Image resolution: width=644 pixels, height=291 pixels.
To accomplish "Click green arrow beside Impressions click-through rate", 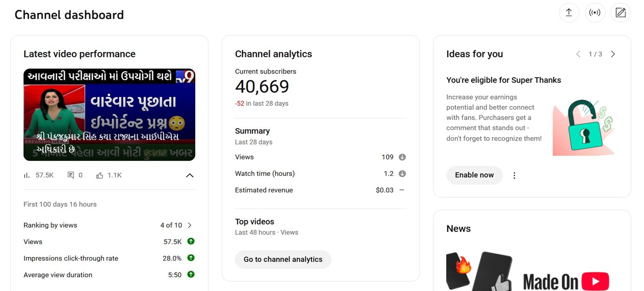I will point(191,258).
